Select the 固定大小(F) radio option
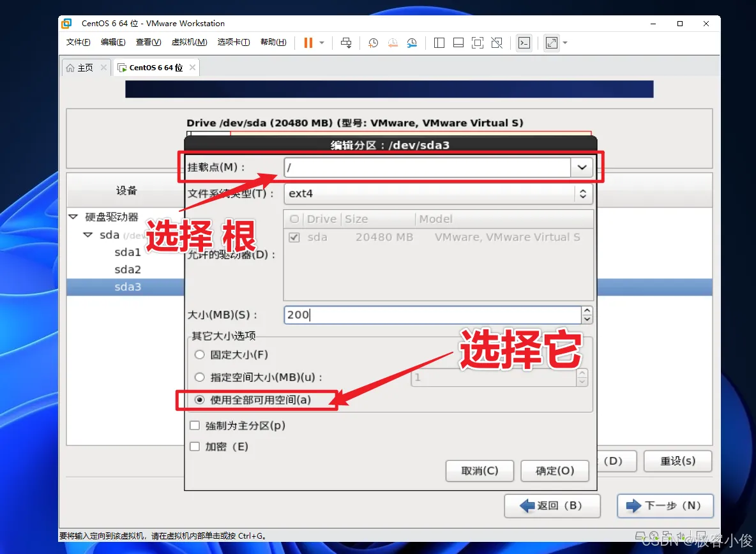756x554 pixels. point(200,355)
